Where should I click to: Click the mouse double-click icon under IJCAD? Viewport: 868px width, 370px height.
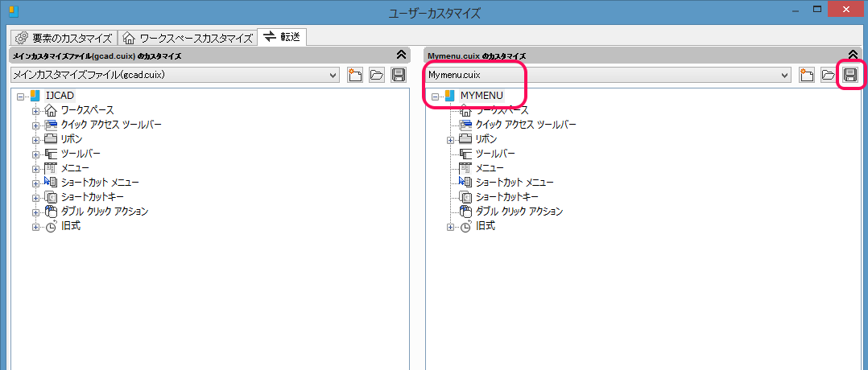51,212
